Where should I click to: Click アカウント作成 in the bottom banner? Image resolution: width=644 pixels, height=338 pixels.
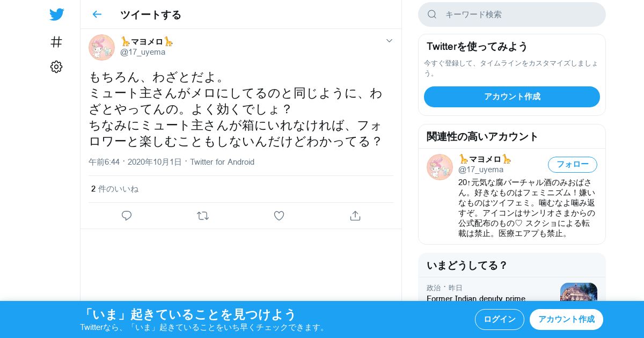566,319
